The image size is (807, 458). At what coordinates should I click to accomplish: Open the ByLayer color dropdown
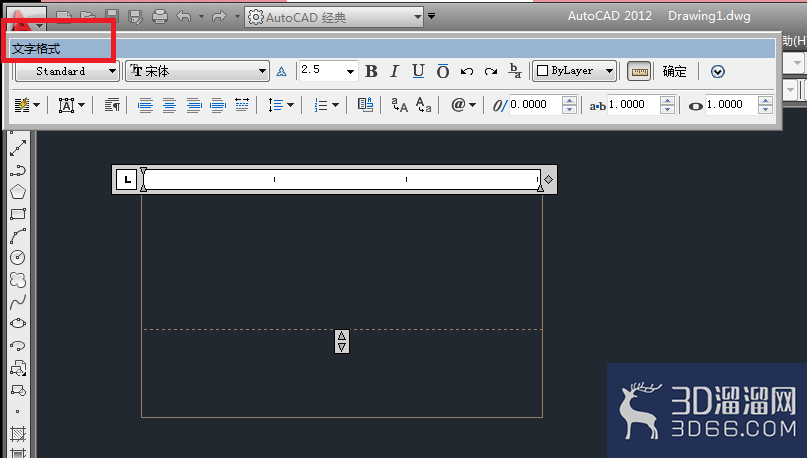575,71
